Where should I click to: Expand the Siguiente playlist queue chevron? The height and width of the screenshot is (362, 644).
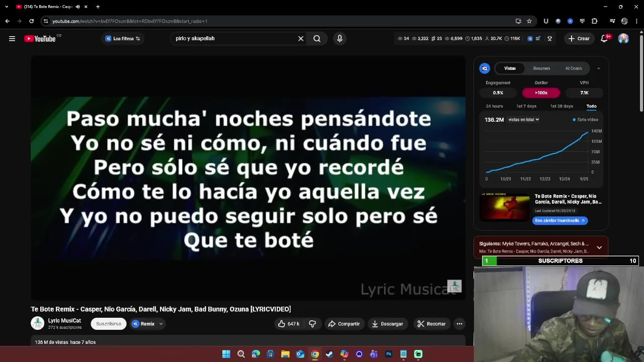[x=599, y=247]
